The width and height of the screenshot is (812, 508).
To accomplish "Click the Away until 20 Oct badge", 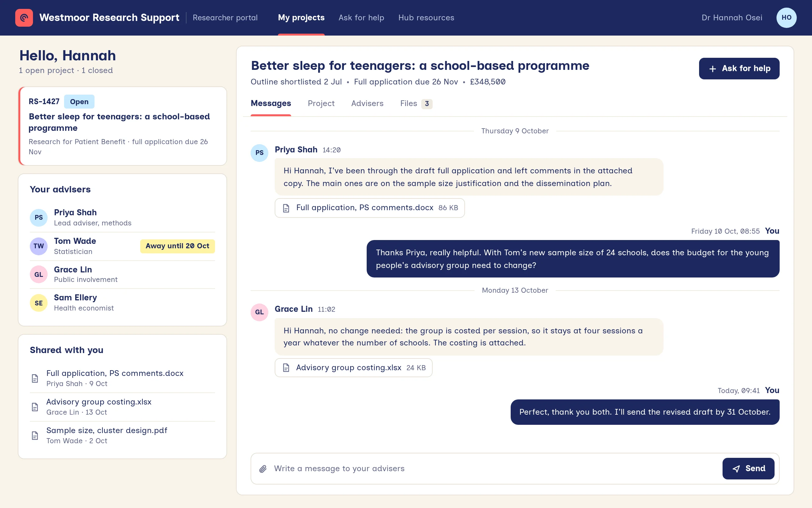I will (178, 246).
